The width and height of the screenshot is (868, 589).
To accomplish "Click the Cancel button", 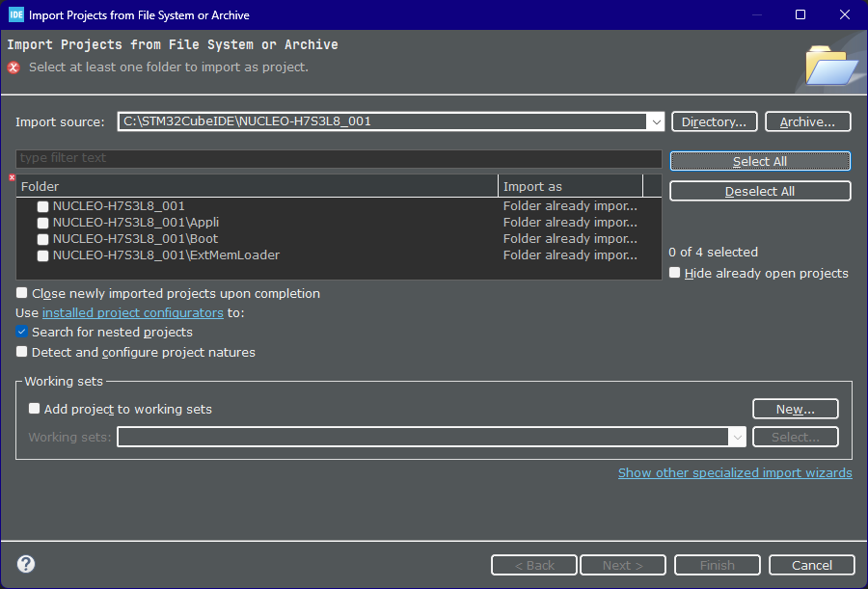I will [811, 565].
